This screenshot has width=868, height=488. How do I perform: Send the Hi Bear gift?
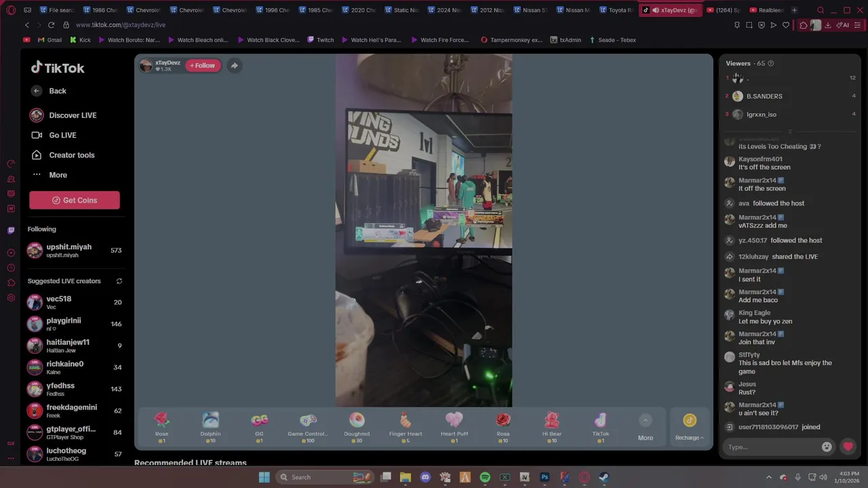tap(552, 428)
